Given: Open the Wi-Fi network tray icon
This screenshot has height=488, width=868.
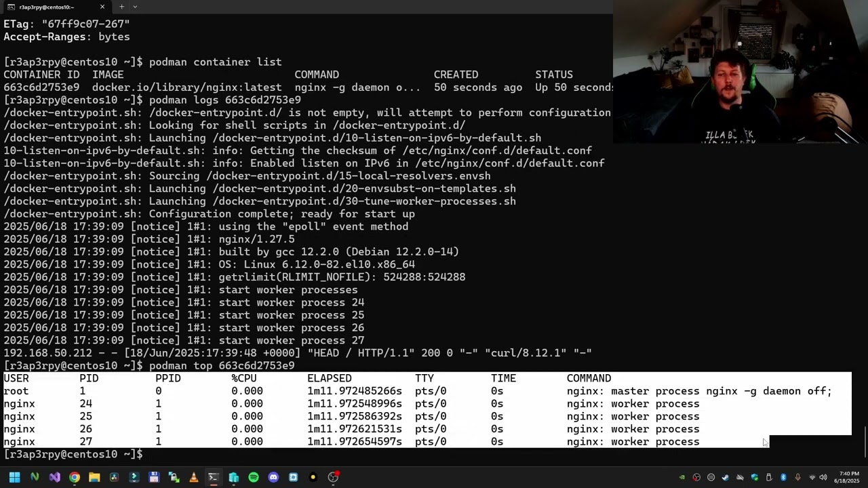Looking at the screenshot, I should coord(812,477).
